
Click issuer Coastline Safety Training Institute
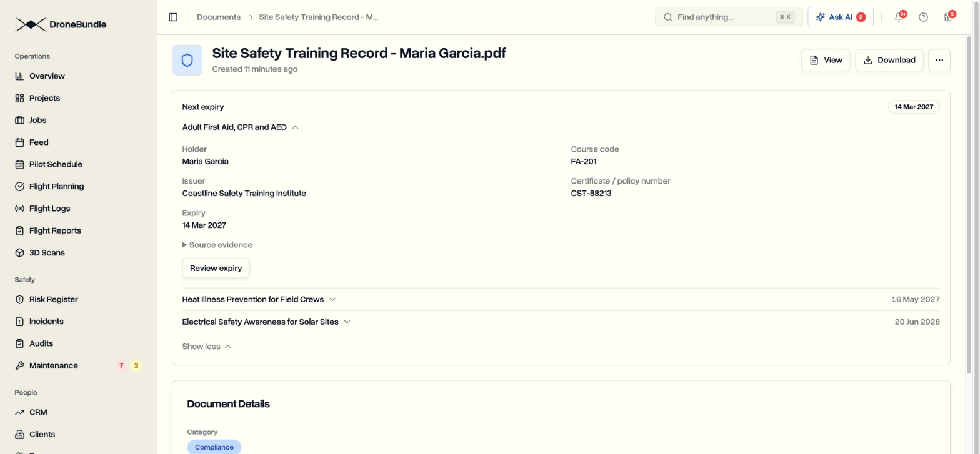click(x=244, y=194)
